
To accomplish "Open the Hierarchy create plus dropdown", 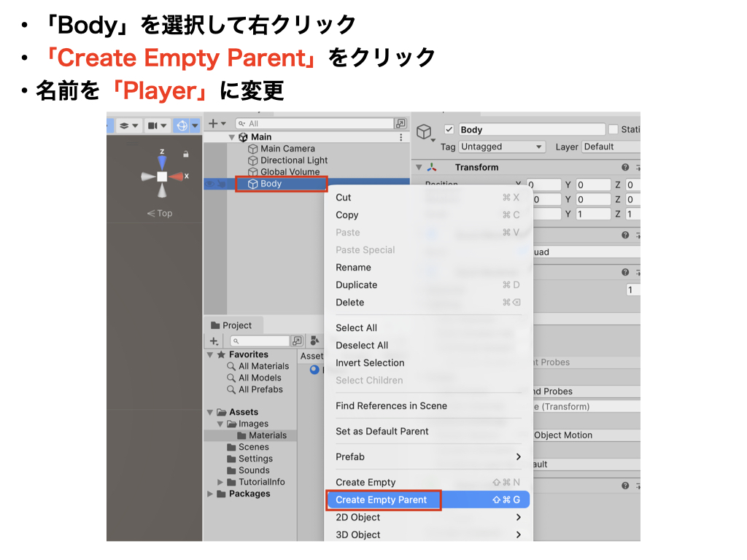I will pyautogui.click(x=217, y=124).
